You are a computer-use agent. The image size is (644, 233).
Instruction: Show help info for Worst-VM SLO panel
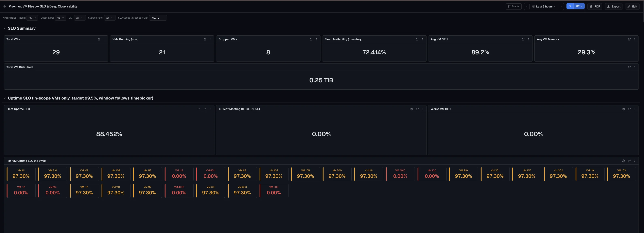click(623, 109)
